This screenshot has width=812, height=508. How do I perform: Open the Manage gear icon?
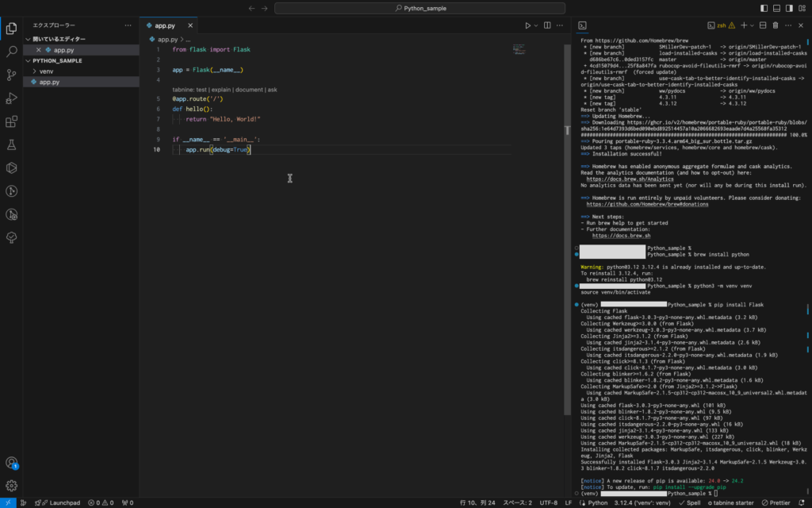(x=11, y=485)
